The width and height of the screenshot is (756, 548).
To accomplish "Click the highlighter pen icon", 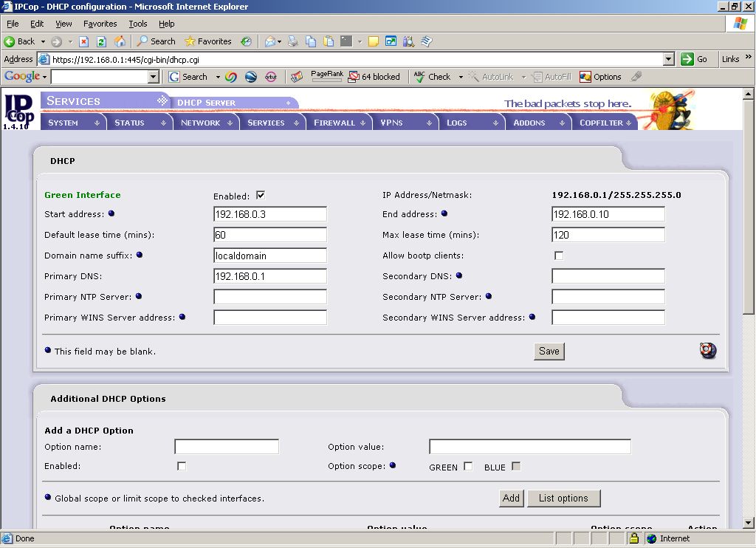I will [x=636, y=76].
